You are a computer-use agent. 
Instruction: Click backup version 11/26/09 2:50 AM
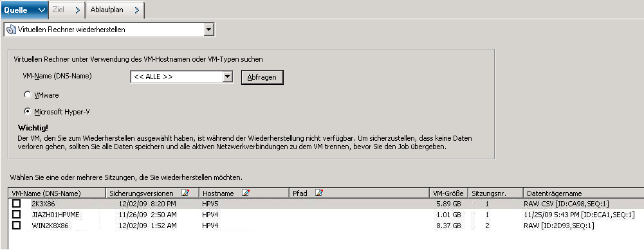[147, 214]
